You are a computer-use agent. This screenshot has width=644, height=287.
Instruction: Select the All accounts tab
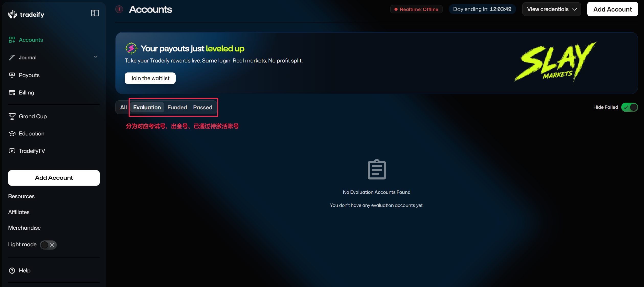(123, 107)
